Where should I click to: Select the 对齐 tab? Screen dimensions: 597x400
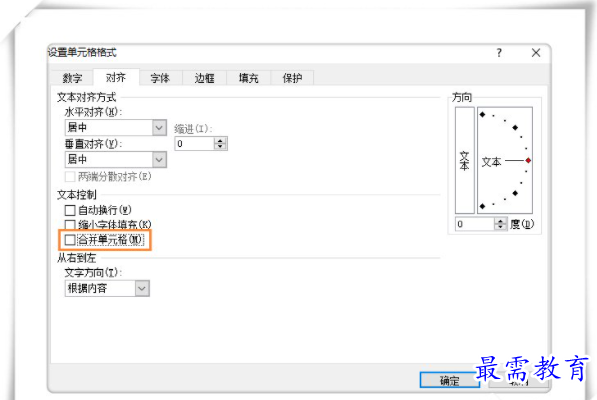pyautogui.click(x=116, y=77)
